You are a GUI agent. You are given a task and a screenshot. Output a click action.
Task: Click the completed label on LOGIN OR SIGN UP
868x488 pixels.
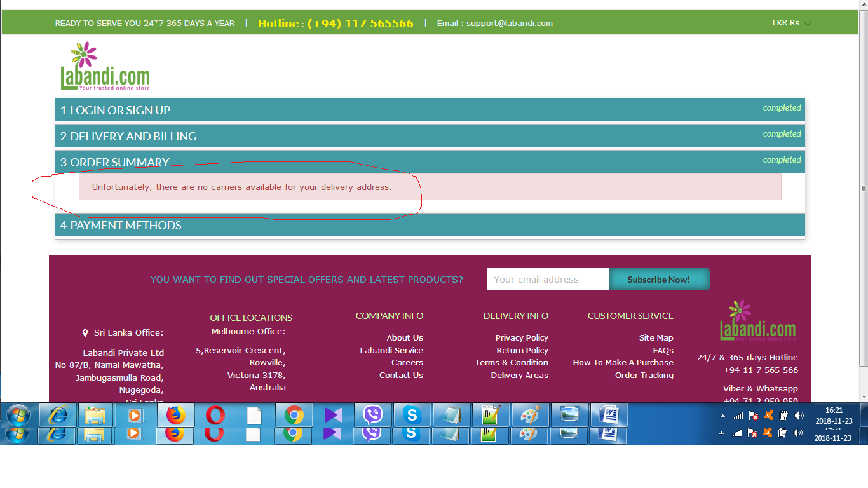[x=782, y=107]
